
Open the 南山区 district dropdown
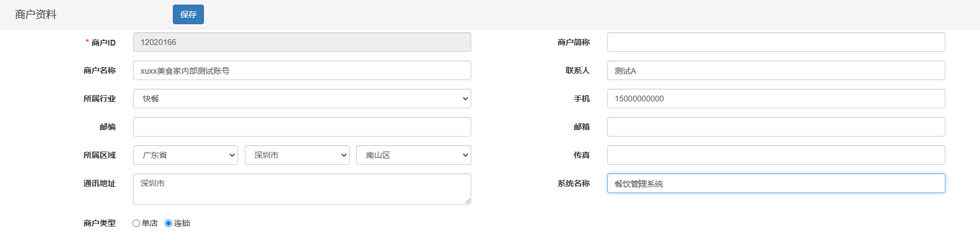pos(413,155)
